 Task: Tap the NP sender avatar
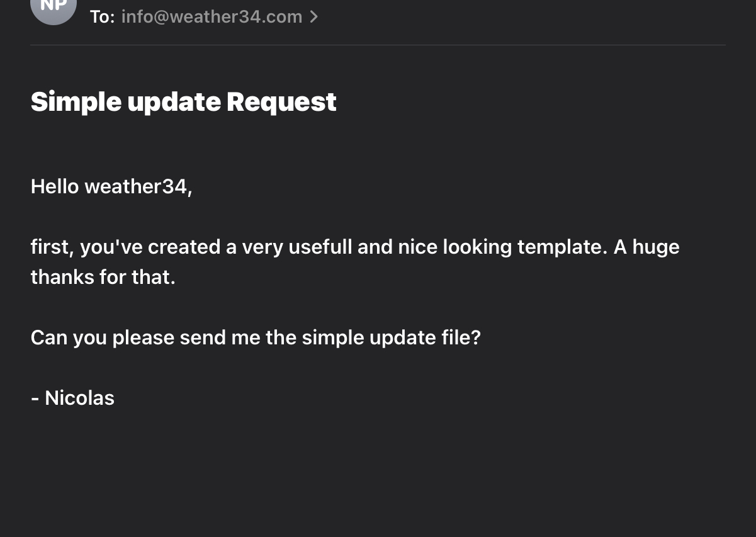tap(54, 6)
